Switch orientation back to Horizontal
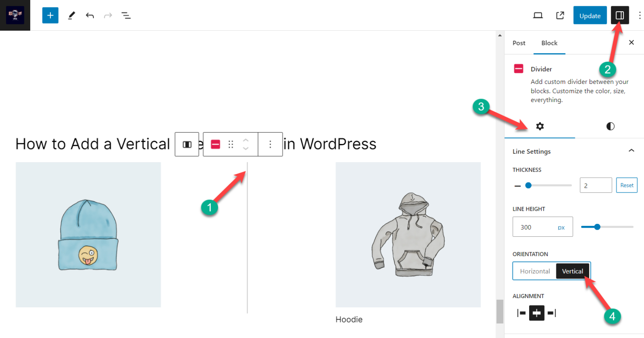Viewport: 644px width, 338px height. 535,271
